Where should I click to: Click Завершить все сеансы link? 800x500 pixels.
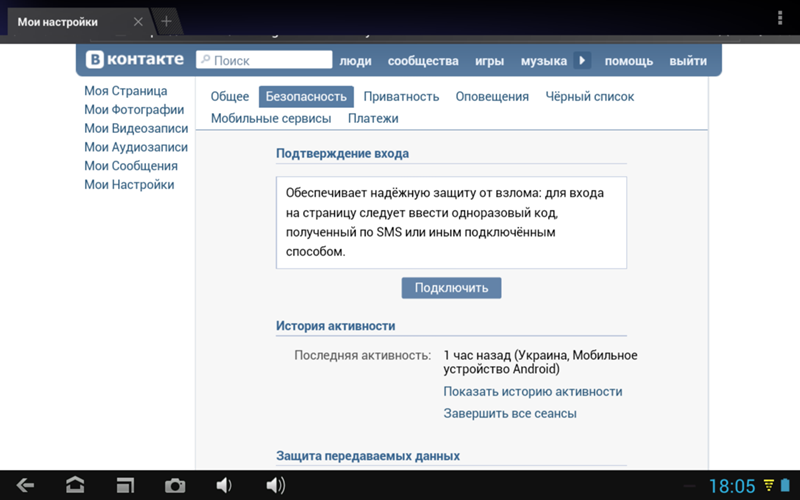click(510, 413)
